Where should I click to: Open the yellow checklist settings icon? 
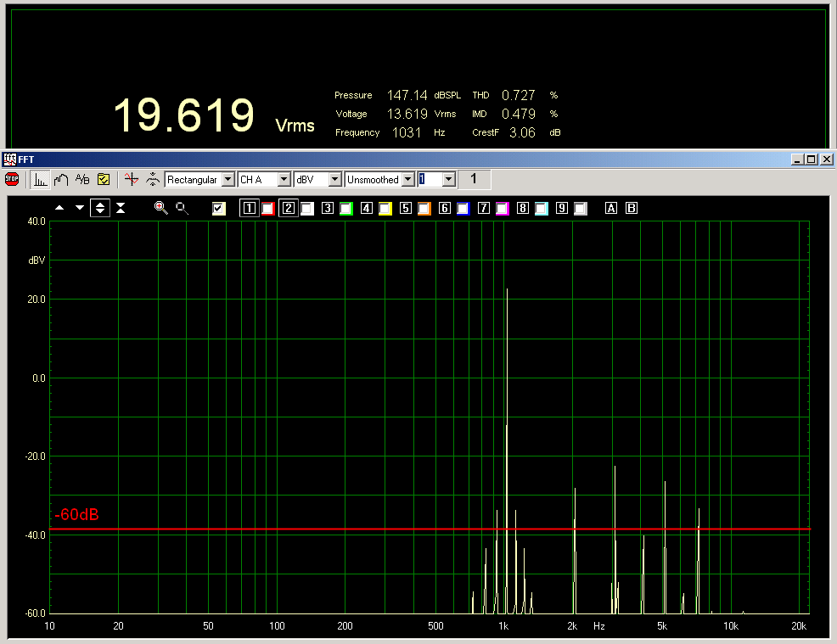coord(104,180)
